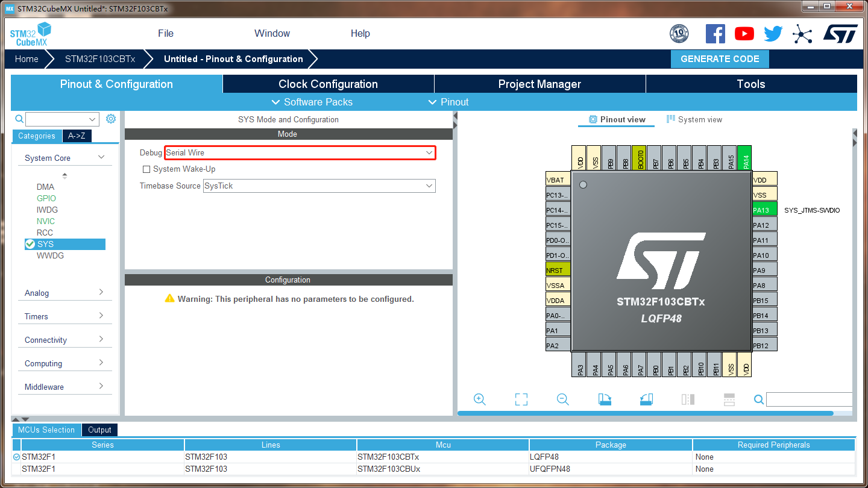This screenshot has width=868, height=488.
Task: Select WWDG in System Core list
Action: (50, 255)
